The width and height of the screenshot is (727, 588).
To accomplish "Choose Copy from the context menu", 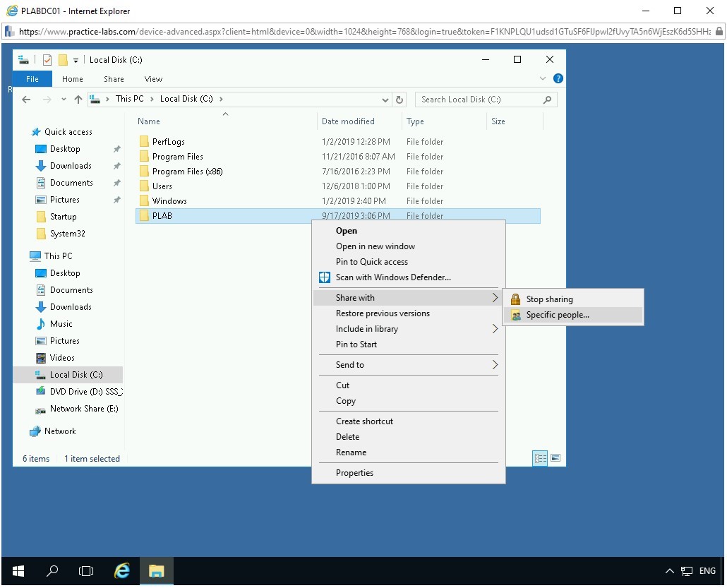I will (x=345, y=401).
